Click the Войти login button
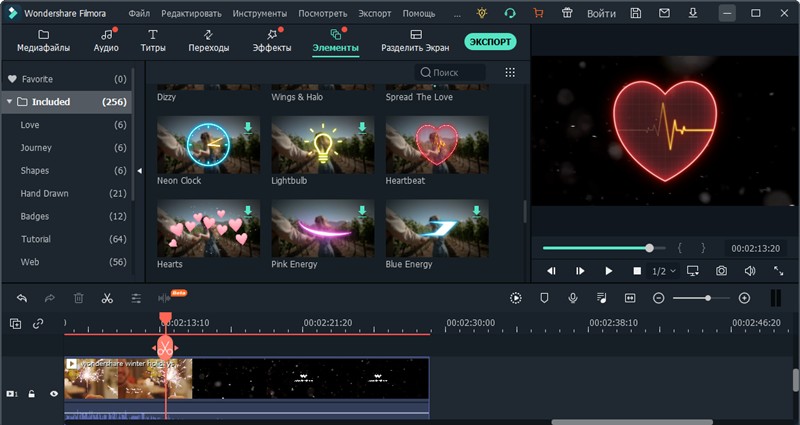This screenshot has width=800, height=425. (601, 14)
